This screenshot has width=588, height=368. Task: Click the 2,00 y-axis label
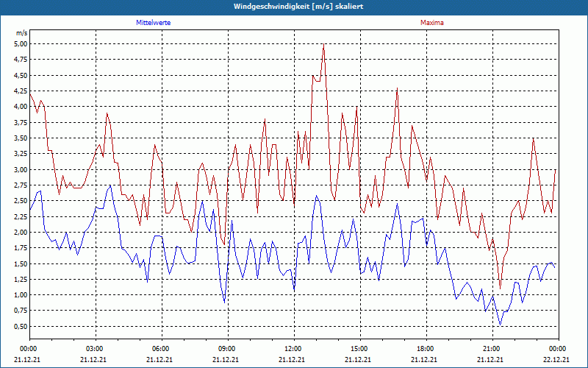point(21,232)
